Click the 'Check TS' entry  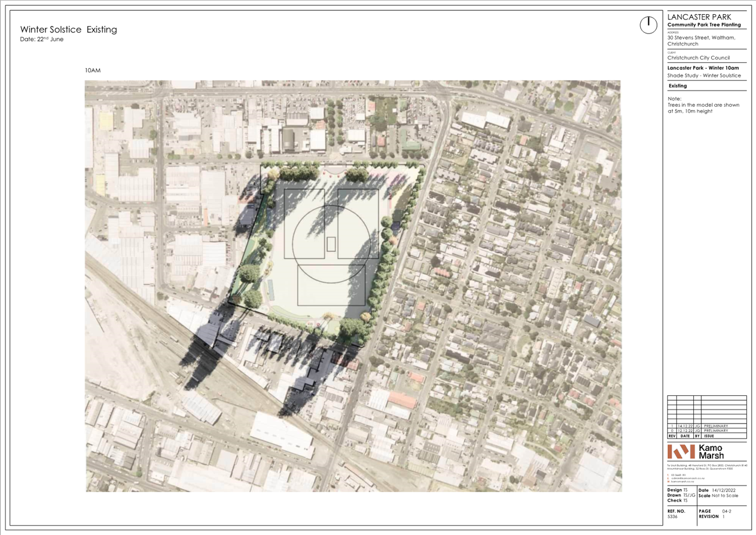click(x=677, y=500)
